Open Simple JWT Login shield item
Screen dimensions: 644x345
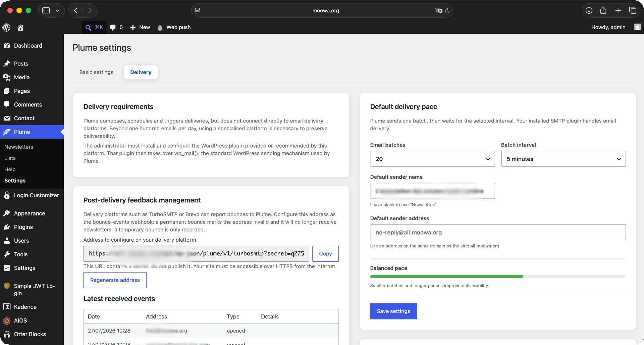pyautogui.click(x=32, y=290)
